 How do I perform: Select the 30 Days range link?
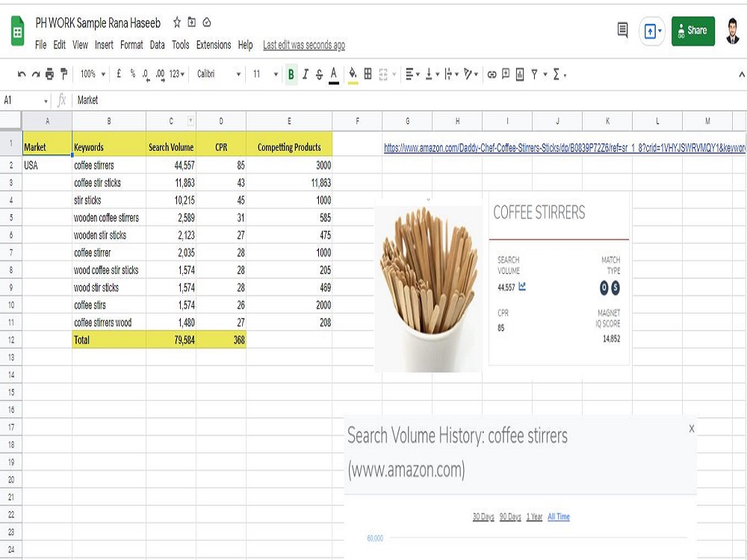click(x=483, y=517)
